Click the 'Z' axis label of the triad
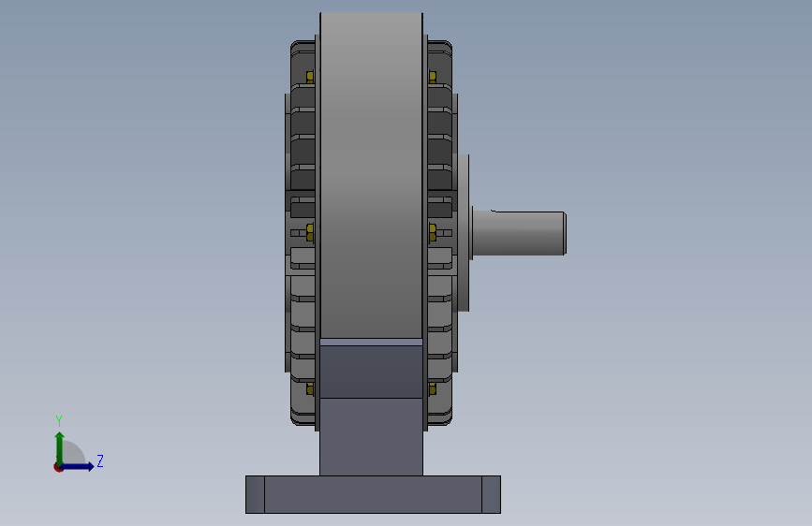 pyautogui.click(x=100, y=460)
